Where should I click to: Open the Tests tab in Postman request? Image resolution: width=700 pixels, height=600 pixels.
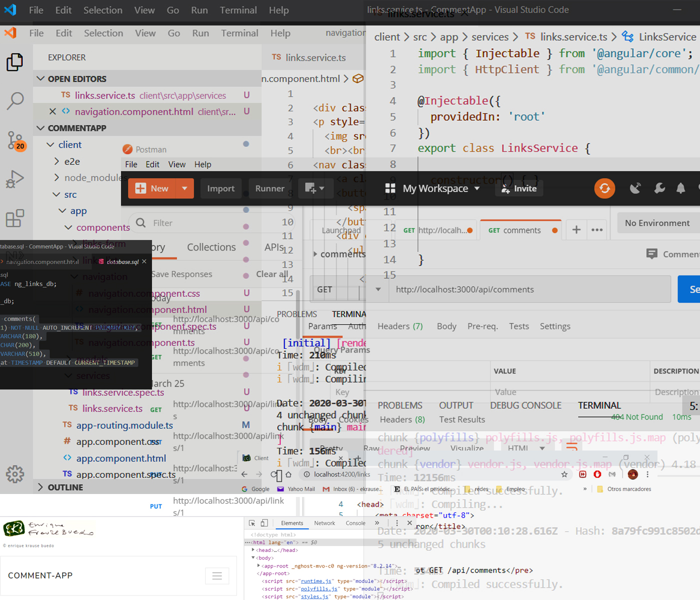click(519, 326)
